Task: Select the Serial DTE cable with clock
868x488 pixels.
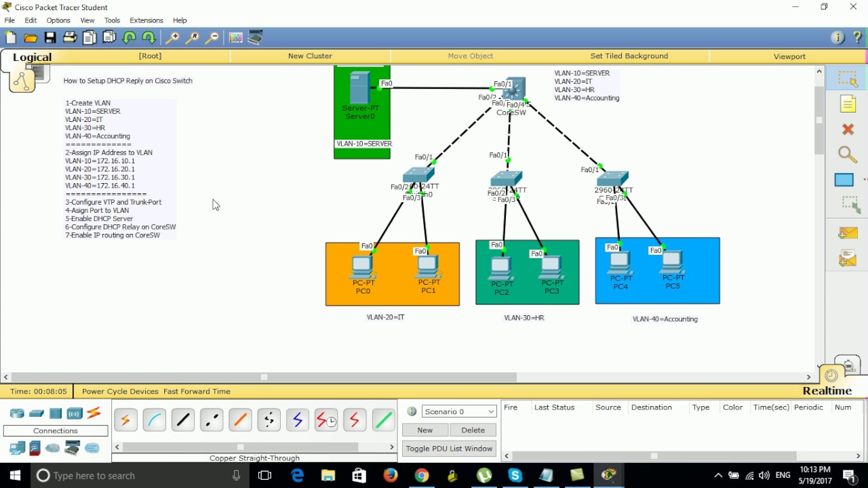Action: coord(326,420)
